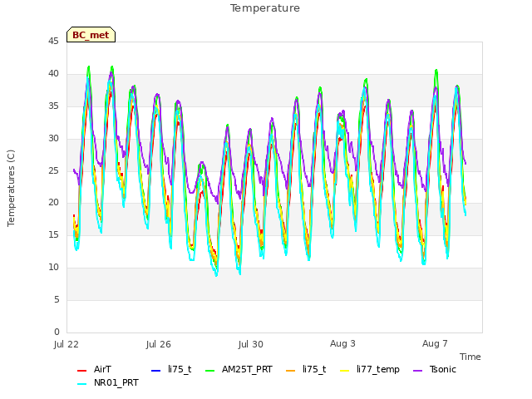Click the BC_met annotation label
This screenshot has height=399, width=532.
point(91,35)
